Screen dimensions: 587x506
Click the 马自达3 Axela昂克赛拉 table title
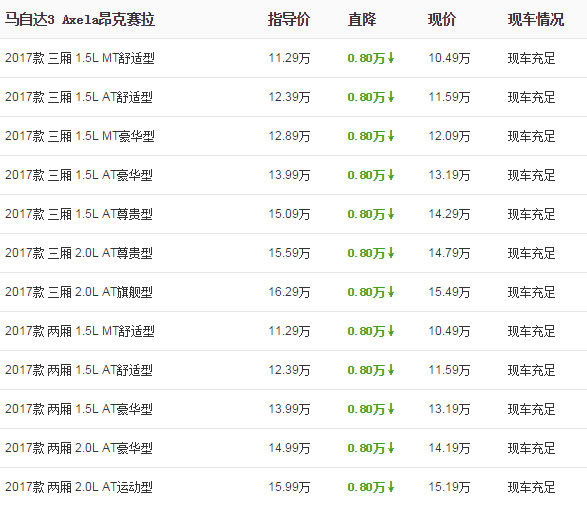[80, 19]
